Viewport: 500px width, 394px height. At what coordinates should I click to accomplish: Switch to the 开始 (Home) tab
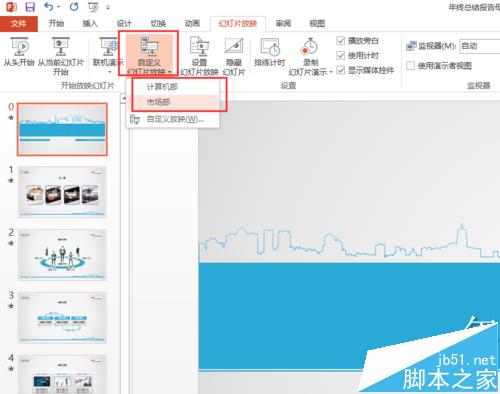[x=56, y=23]
